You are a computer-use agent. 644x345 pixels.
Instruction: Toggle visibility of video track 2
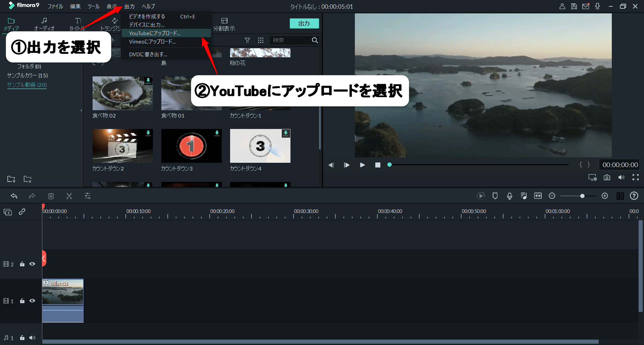point(32,264)
